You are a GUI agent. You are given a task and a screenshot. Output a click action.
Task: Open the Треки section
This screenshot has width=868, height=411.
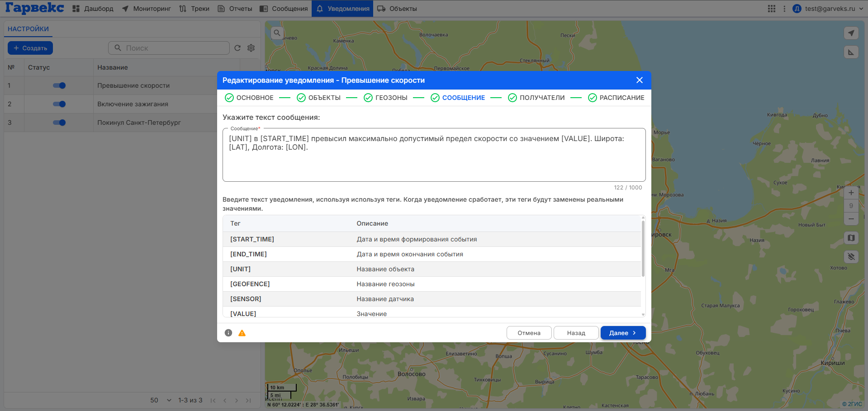[194, 9]
